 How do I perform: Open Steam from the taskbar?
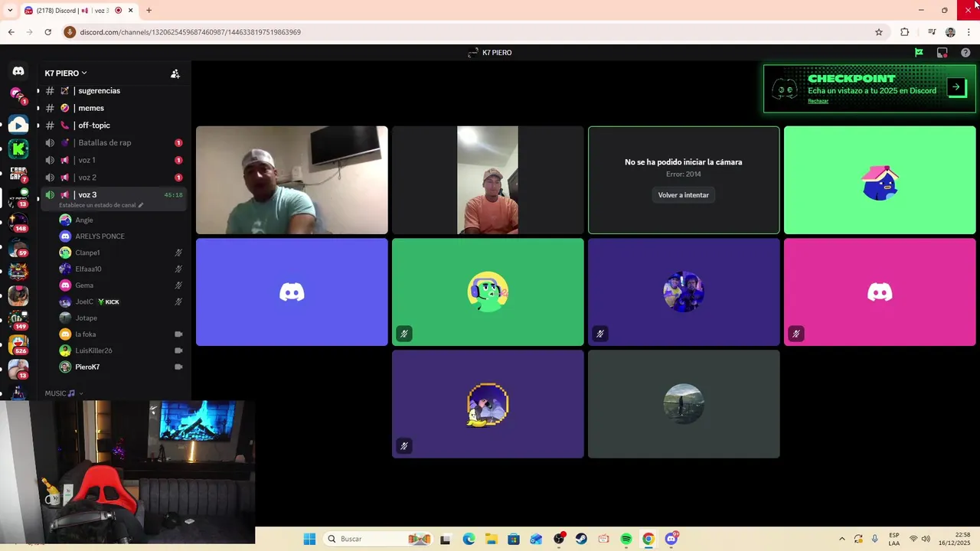pos(581,539)
